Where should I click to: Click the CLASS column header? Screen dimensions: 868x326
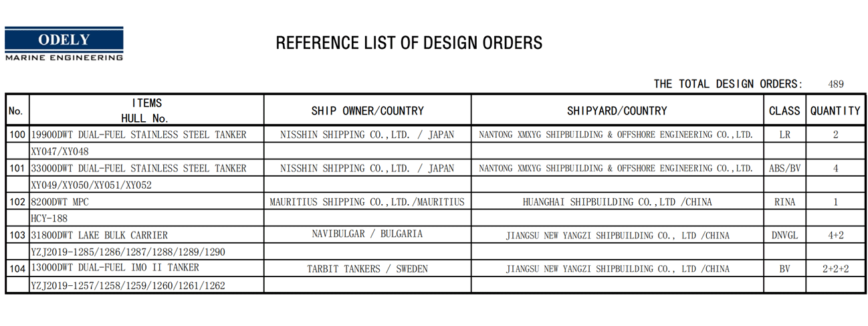click(784, 110)
